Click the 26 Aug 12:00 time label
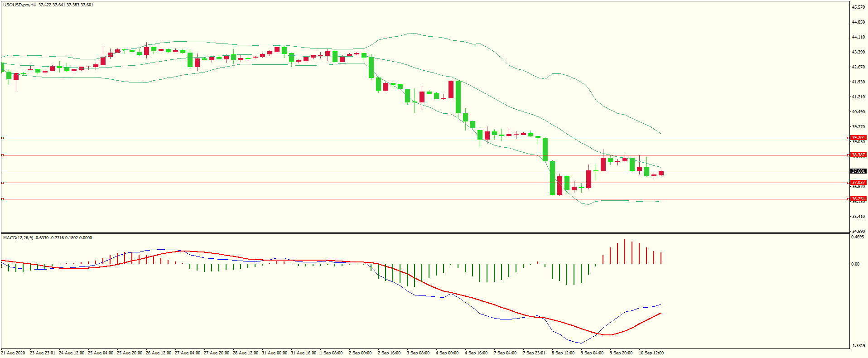 (x=159, y=353)
